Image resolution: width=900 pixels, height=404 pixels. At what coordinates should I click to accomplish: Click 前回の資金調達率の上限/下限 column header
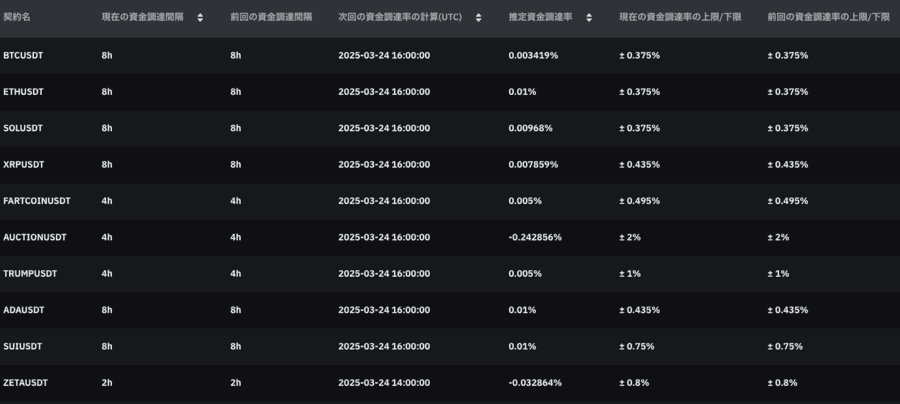(828, 17)
